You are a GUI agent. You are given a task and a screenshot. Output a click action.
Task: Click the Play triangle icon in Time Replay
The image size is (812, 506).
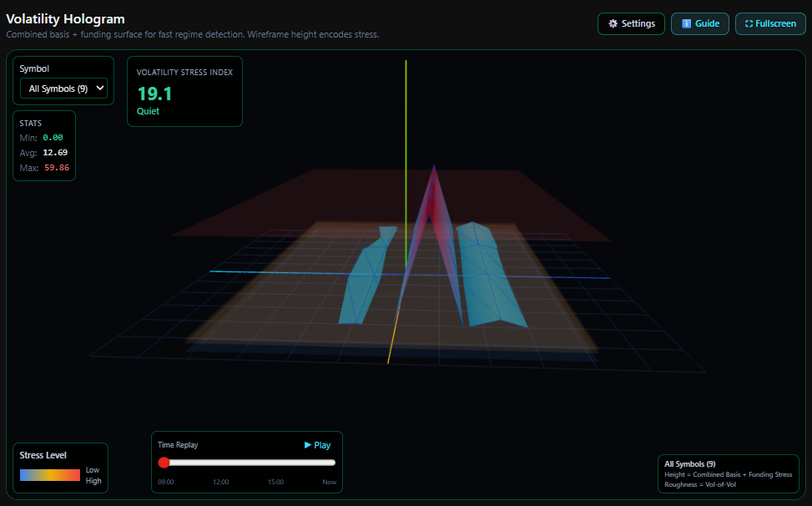coord(306,445)
